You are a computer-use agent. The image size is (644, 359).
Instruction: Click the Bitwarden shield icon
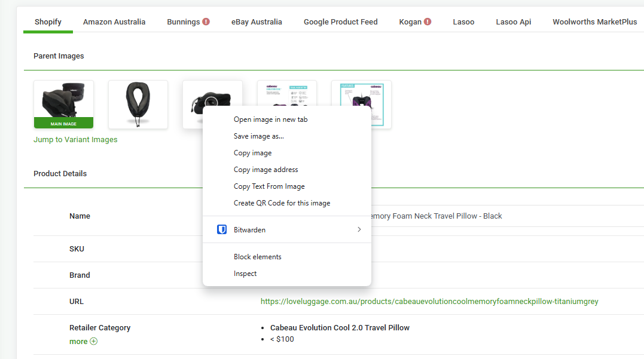tap(222, 230)
